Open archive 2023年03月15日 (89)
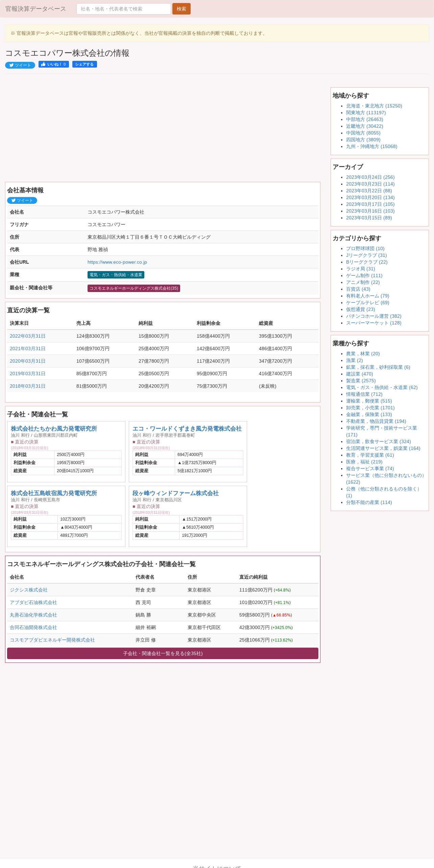The height and width of the screenshot is (868, 434). pyautogui.click(x=369, y=218)
